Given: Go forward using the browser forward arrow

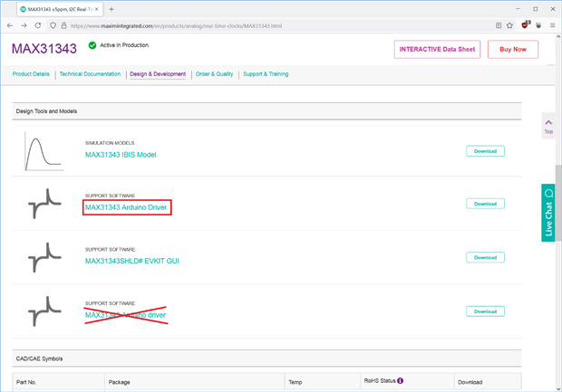Looking at the screenshot, I should (24, 25).
